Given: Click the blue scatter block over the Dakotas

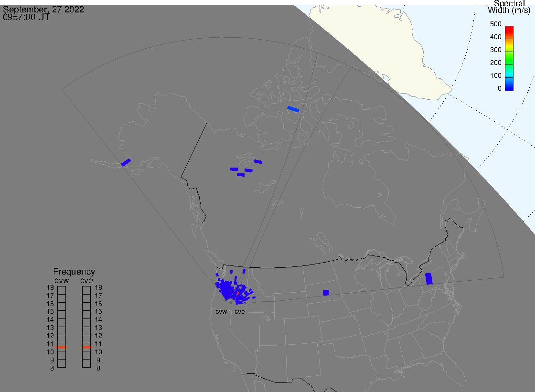Looking at the screenshot, I should pos(326,293).
